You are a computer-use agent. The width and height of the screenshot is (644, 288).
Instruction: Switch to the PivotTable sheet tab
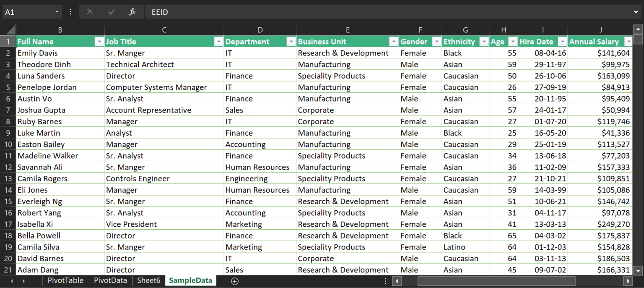pyautogui.click(x=65, y=280)
